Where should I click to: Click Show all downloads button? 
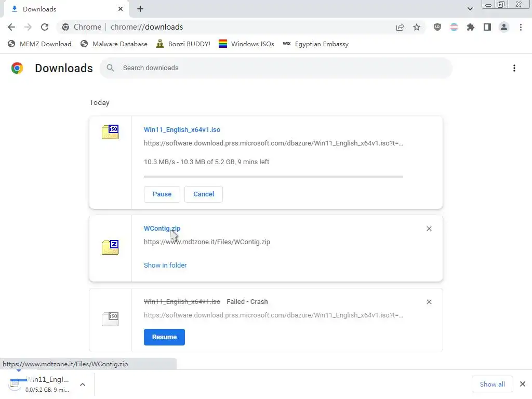click(x=493, y=384)
